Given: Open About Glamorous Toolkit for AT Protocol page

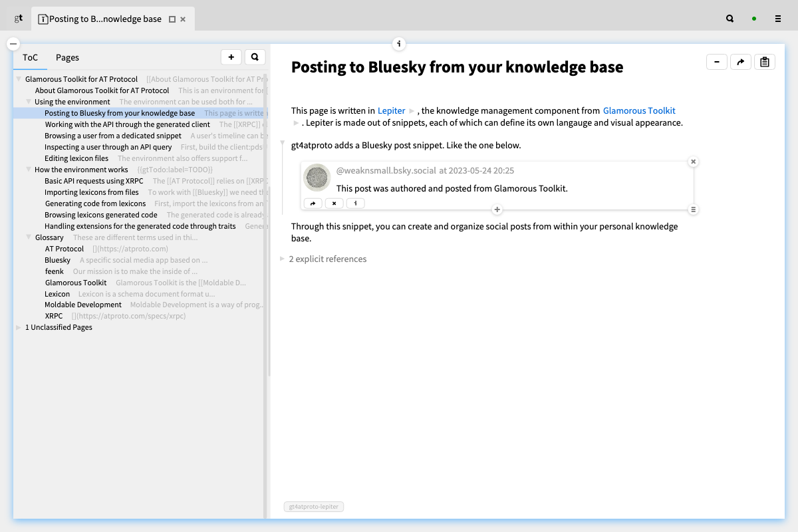Looking at the screenshot, I should tap(102, 90).
